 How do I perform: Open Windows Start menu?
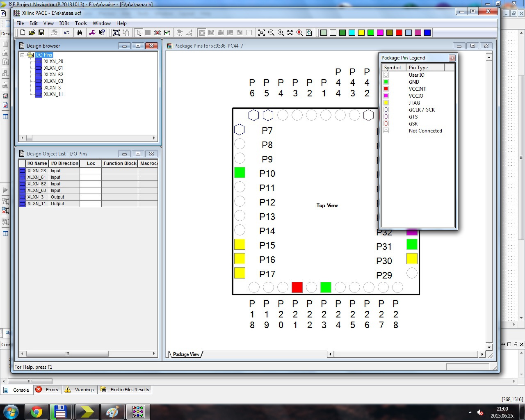point(11,411)
